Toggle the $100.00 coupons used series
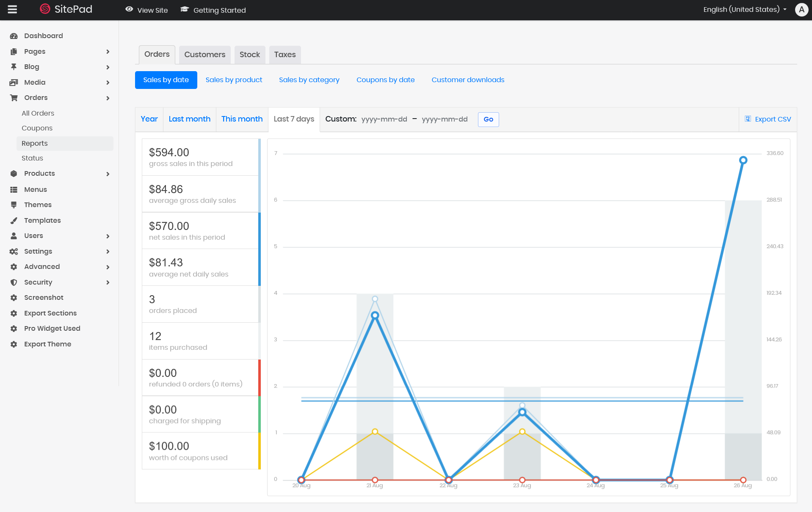The width and height of the screenshot is (812, 512). (201, 451)
